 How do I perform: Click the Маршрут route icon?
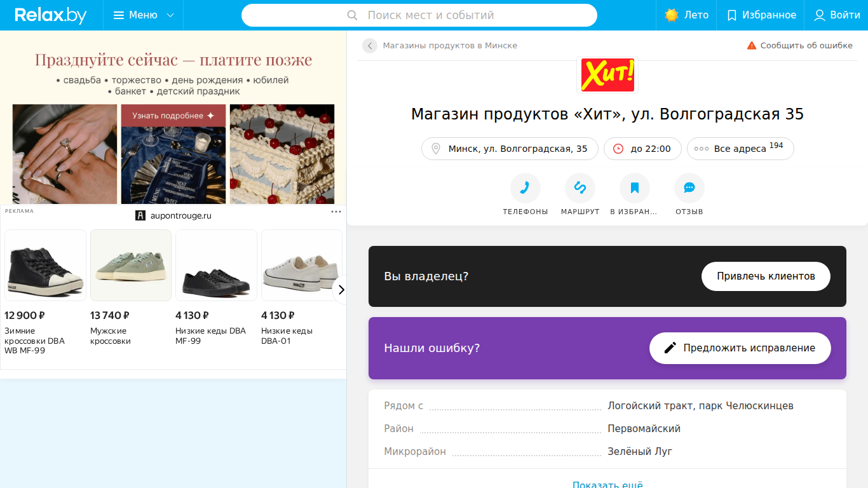click(x=580, y=188)
